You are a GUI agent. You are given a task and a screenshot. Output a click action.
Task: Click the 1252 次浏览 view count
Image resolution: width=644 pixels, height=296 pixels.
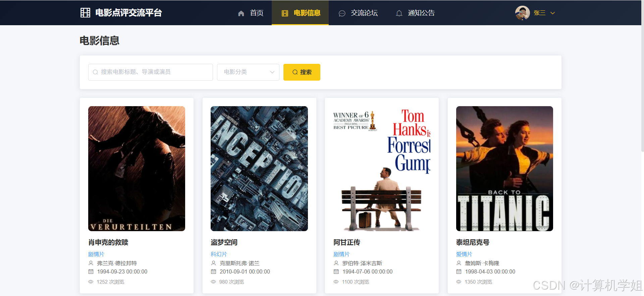point(110,282)
